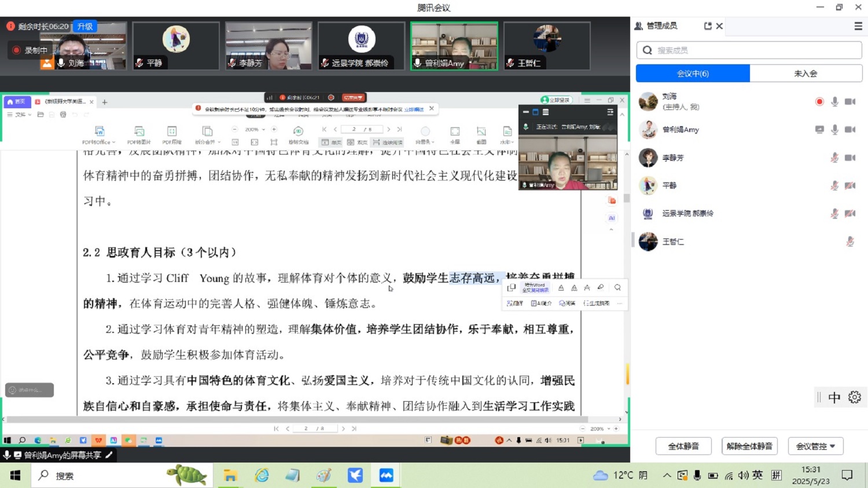
Task: Open the hamburger menu in member panel
Action: click(858, 26)
